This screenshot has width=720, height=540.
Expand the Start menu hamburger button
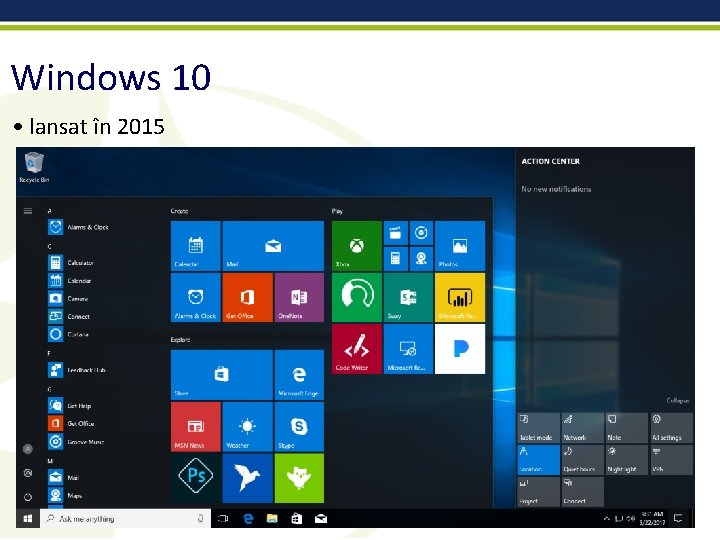(x=28, y=211)
